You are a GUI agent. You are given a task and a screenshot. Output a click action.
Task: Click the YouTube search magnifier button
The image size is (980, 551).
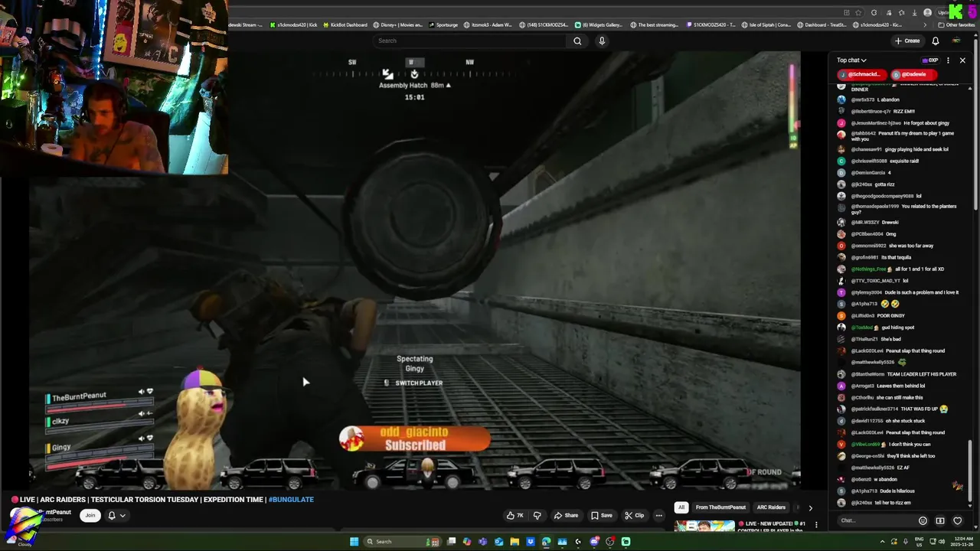click(x=577, y=41)
